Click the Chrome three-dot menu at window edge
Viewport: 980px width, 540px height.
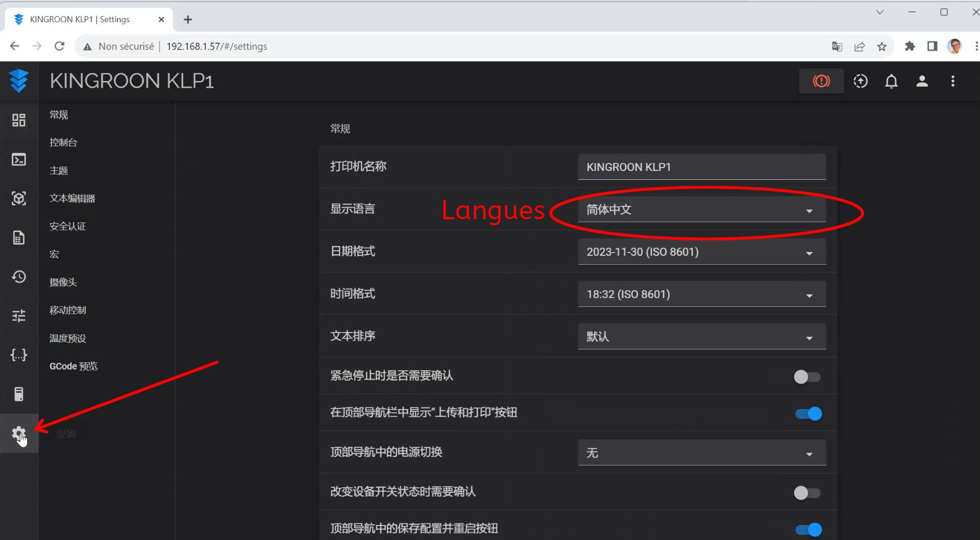pyautogui.click(x=976, y=46)
